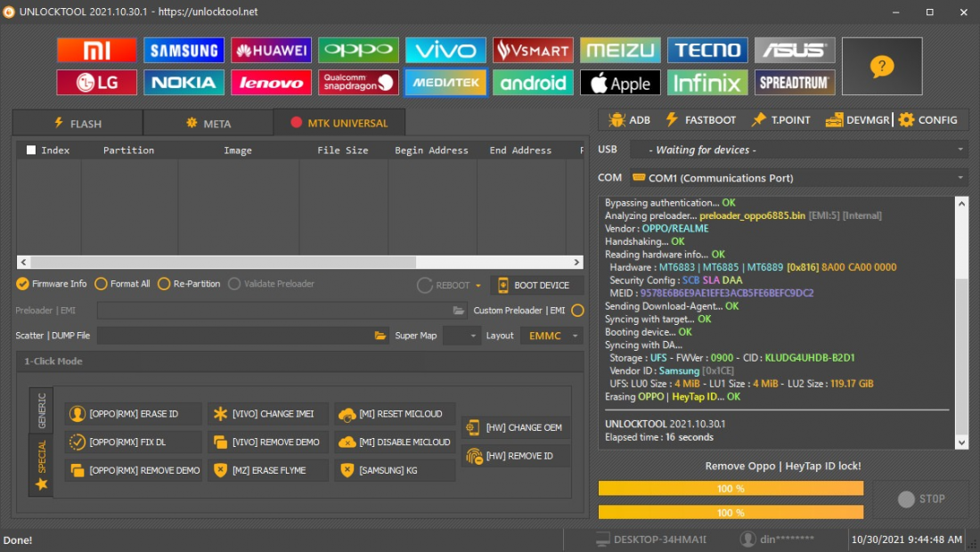Run [MI] RESET MICLOUD
This screenshot has height=552, width=980.
click(395, 413)
